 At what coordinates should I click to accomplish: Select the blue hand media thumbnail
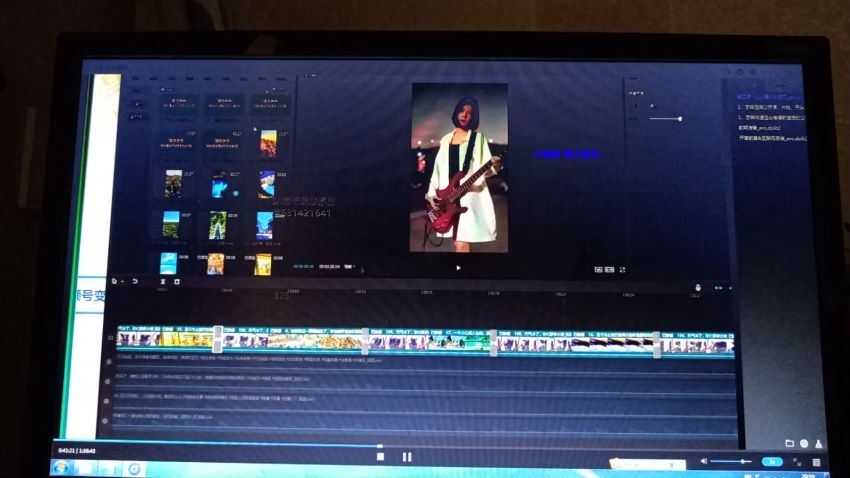(x=220, y=185)
